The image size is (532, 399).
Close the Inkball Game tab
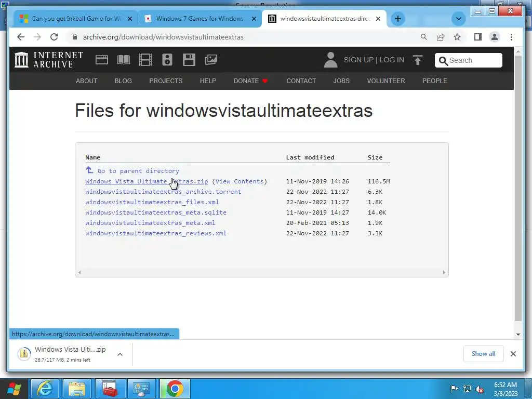129,19
